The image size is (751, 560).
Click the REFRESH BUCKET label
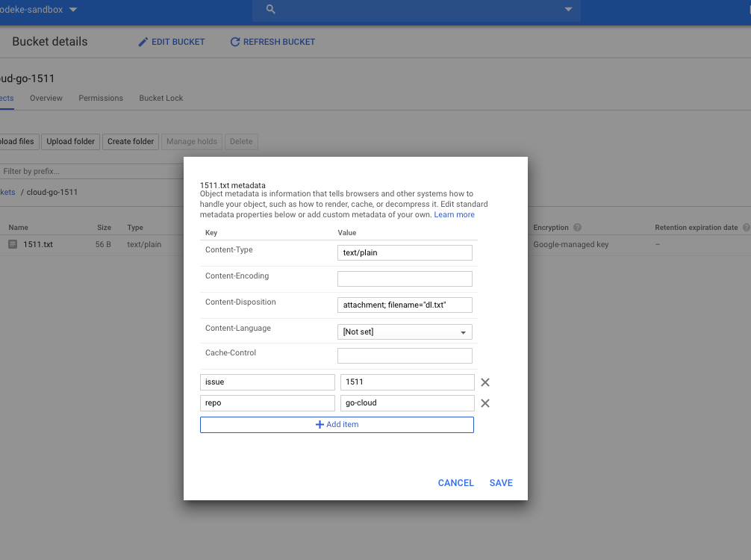tap(279, 42)
